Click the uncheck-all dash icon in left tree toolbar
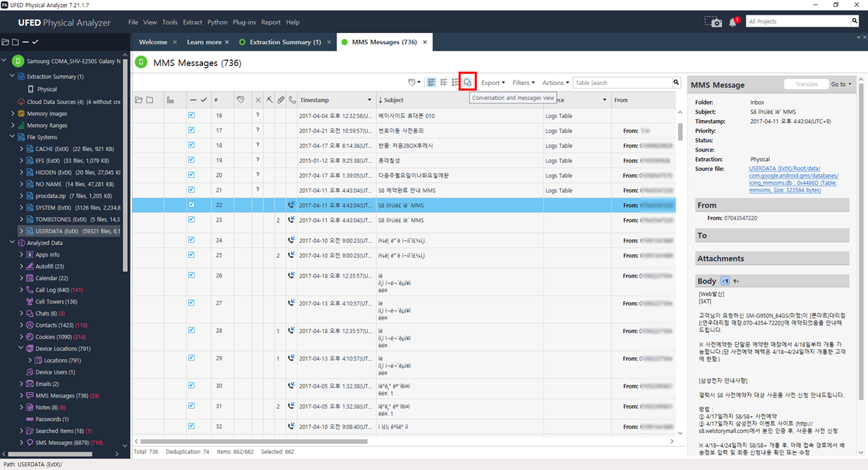The width and height of the screenshot is (868, 470). pos(25,42)
